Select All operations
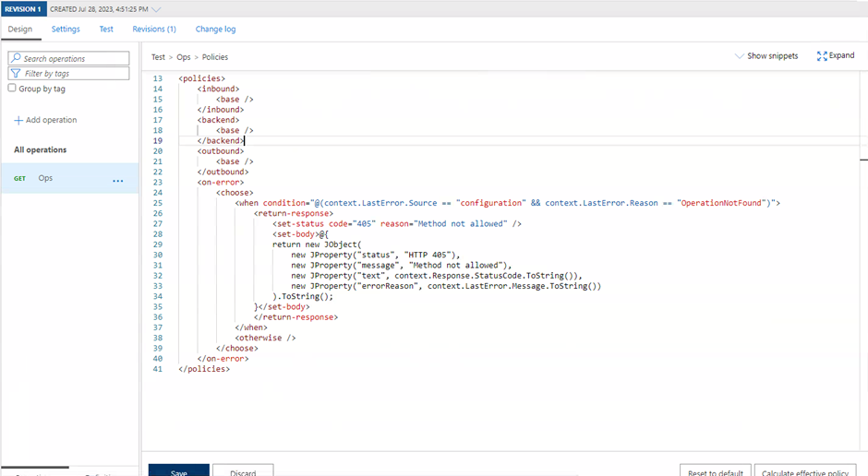868x476 pixels. tap(40, 149)
